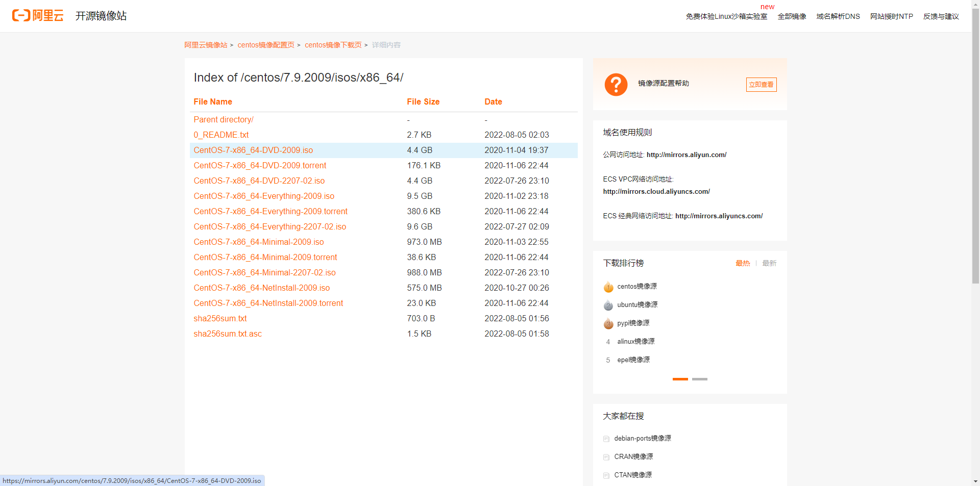Click the document icon beside debian-ports镜像源
This screenshot has width=980, height=486.
(x=606, y=439)
